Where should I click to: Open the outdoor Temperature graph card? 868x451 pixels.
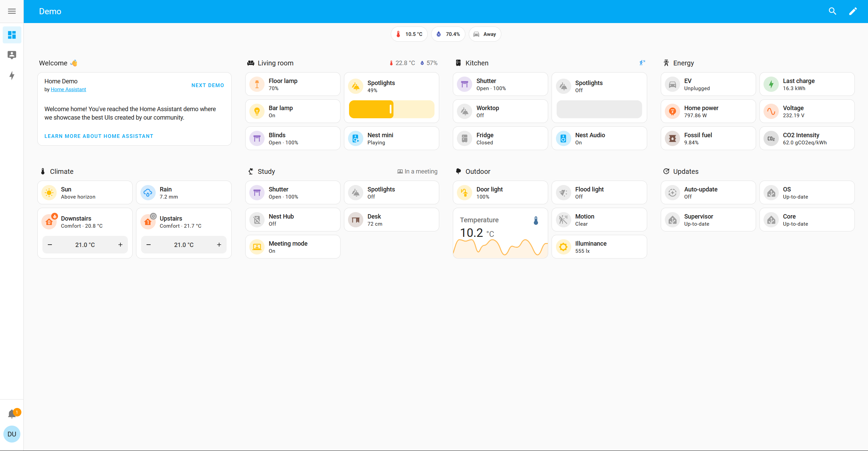tap(500, 233)
